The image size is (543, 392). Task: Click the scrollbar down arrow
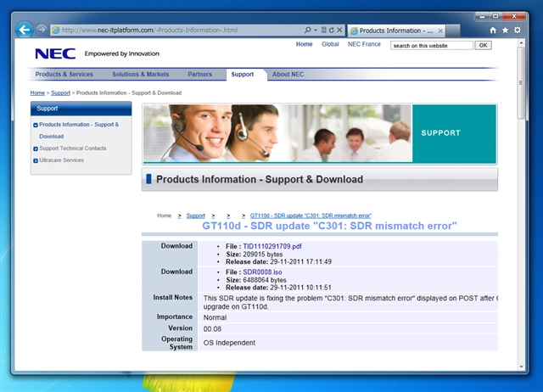click(521, 367)
